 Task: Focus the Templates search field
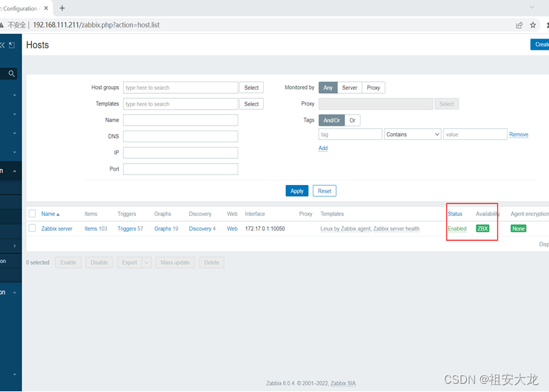coord(180,104)
